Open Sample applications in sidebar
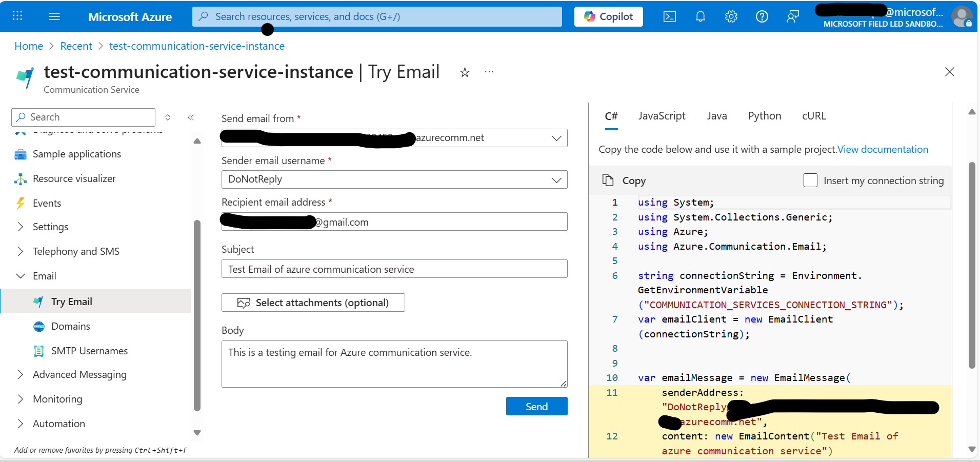980x462 pixels. tap(77, 154)
